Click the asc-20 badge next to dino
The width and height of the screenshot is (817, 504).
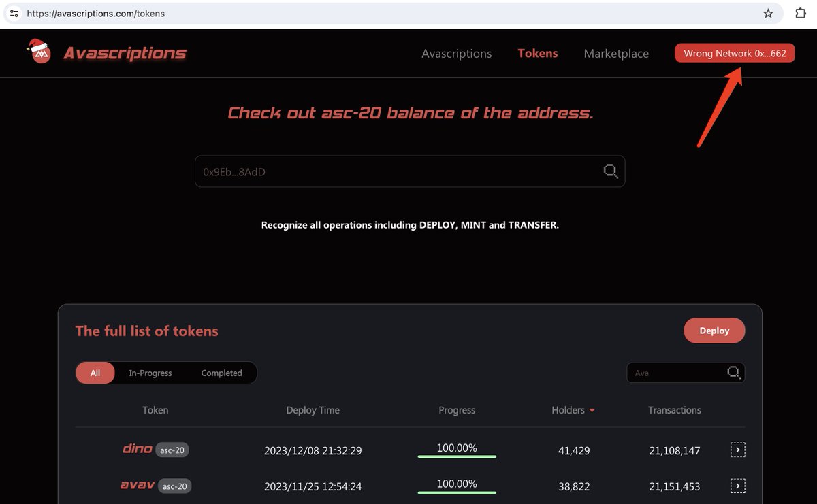(172, 450)
